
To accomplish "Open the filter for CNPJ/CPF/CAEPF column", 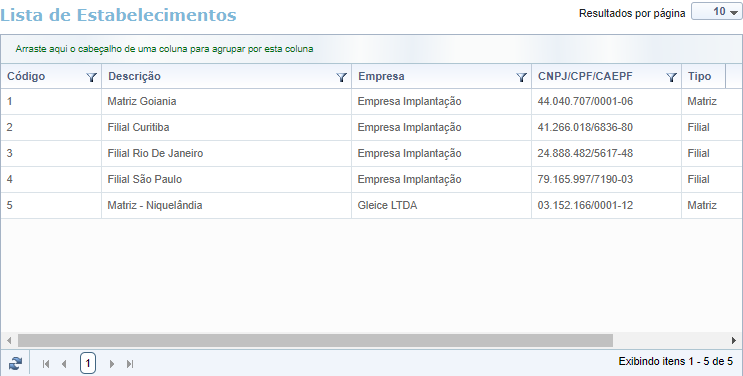I will click(671, 77).
